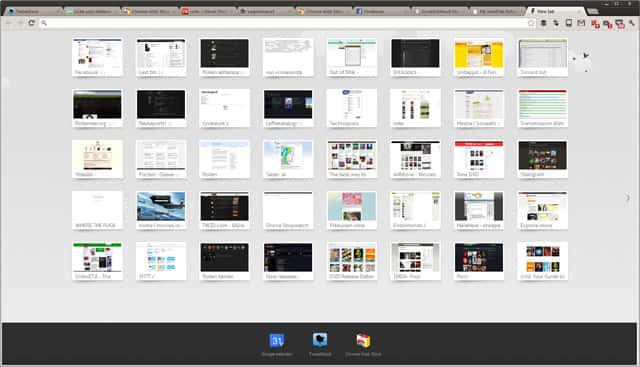Screen dimensions: 640x367
Task: Open the Facebook speed dial thumbnail
Action: pyautogui.click(x=97, y=57)
